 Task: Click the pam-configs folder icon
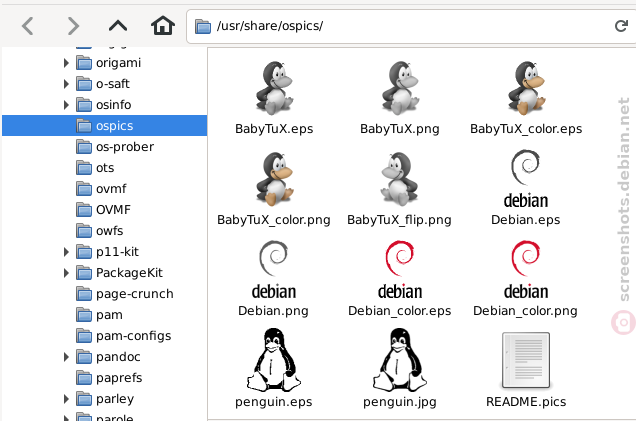[84, 335]
